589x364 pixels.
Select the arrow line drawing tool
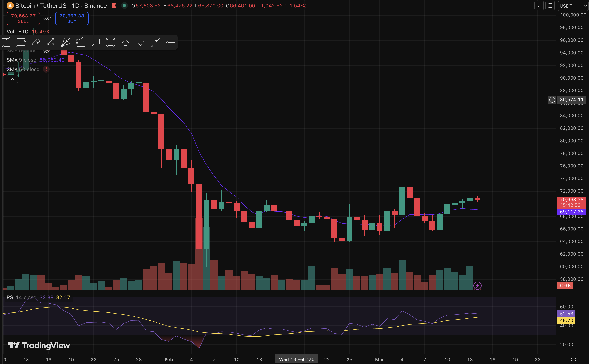(x=155, y=42)
